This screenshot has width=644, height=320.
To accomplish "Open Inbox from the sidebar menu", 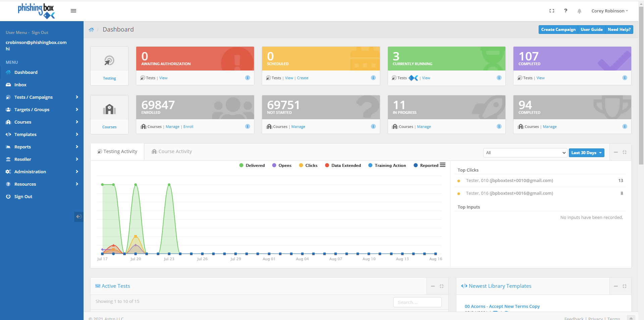I will [x=20, y=85].
